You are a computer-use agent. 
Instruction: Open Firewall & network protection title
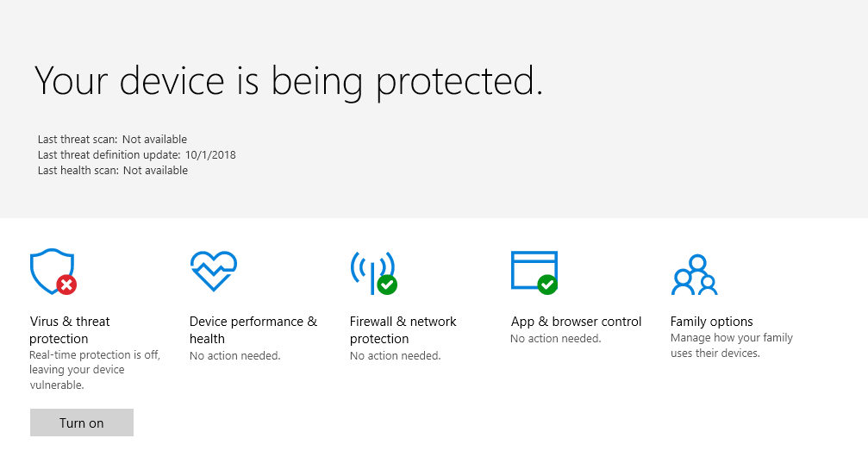point(403,330)
